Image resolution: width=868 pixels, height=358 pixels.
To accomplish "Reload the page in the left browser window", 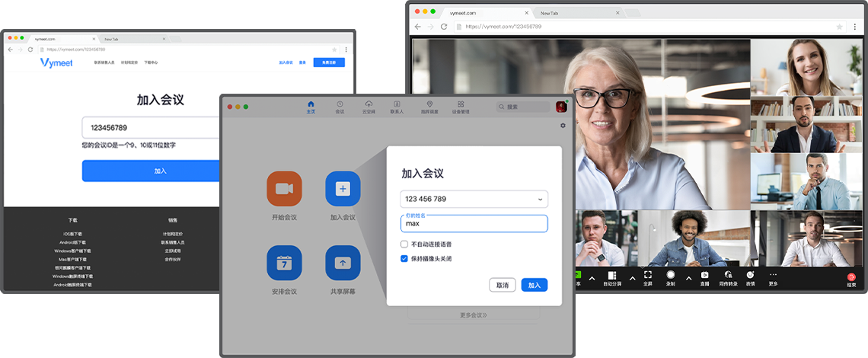I will coord(30,50).
